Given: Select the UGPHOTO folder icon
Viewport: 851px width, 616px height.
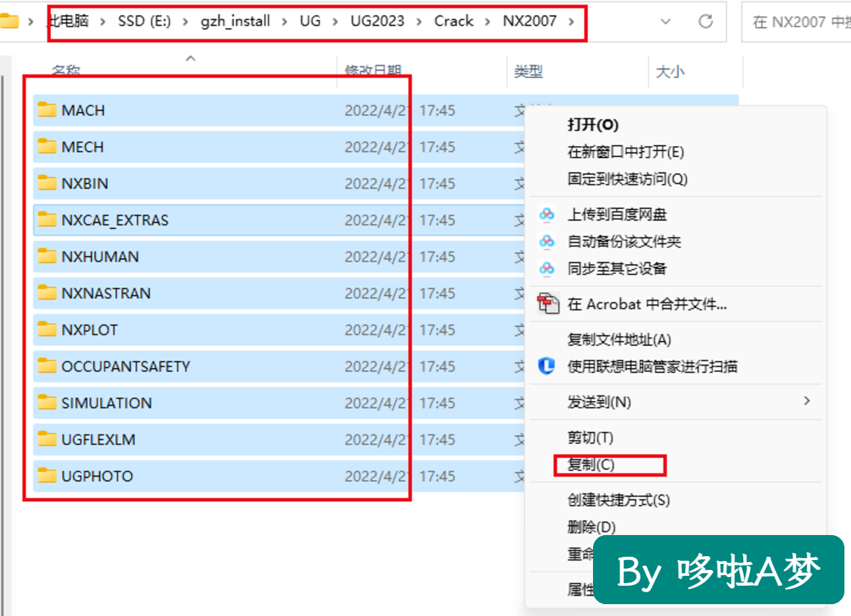Looking at the screenshot, I should 47,475.
